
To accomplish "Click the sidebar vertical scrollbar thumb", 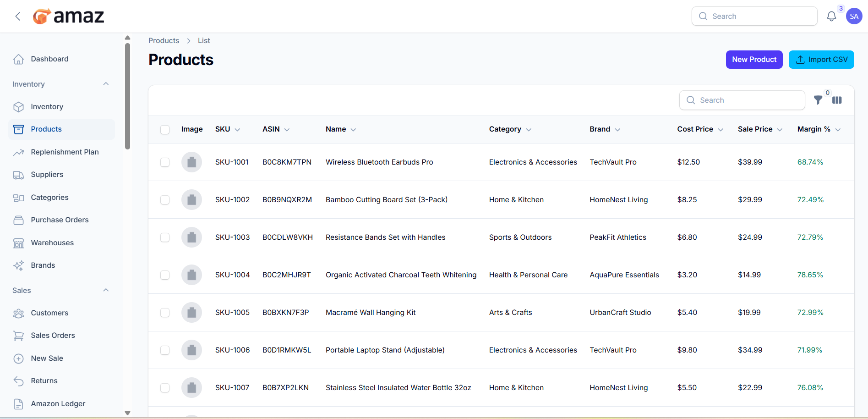I will (x=128, y=96).
